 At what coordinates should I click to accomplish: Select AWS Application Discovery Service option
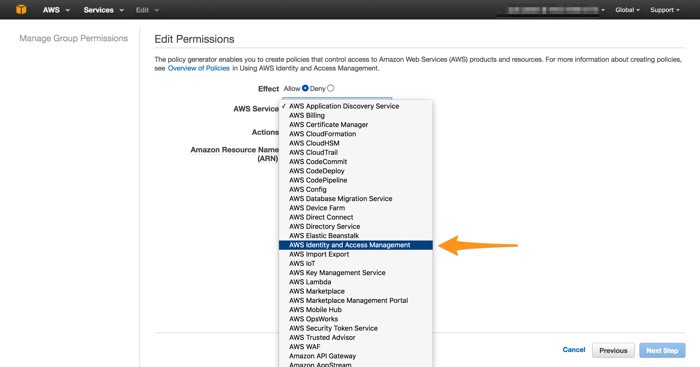356,106
